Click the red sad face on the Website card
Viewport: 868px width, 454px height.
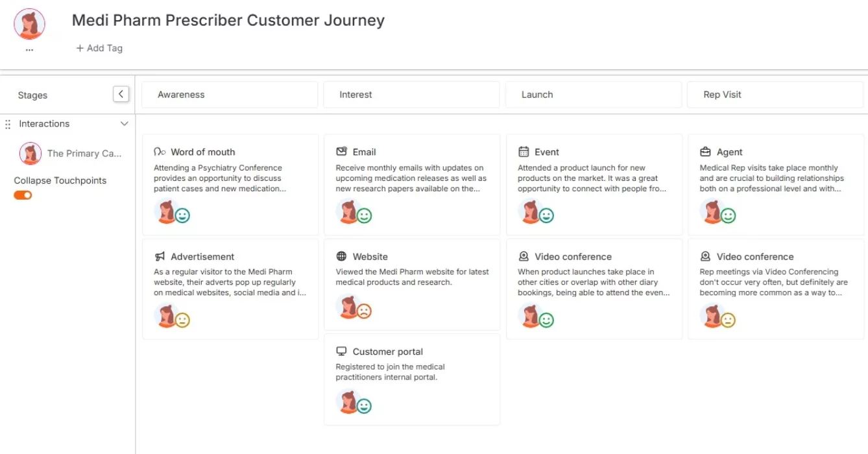pyautogui.click(x=363, y=310)
